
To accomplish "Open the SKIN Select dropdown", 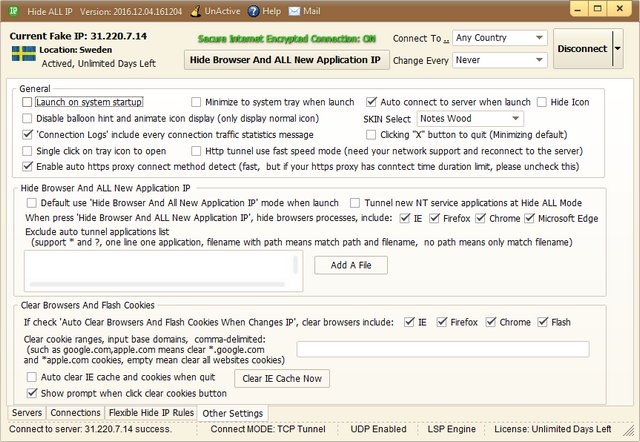I will click(469, 119).
